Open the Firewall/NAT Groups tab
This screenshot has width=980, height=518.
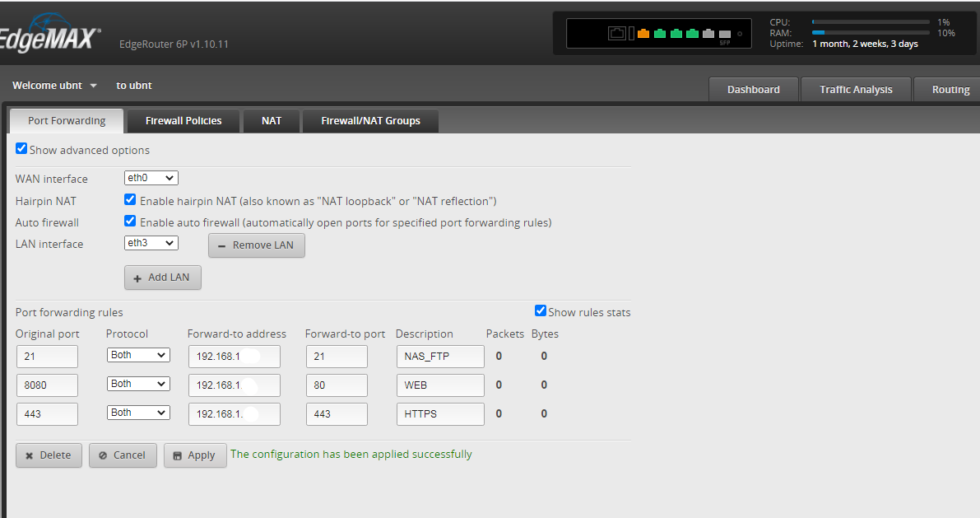370,121
